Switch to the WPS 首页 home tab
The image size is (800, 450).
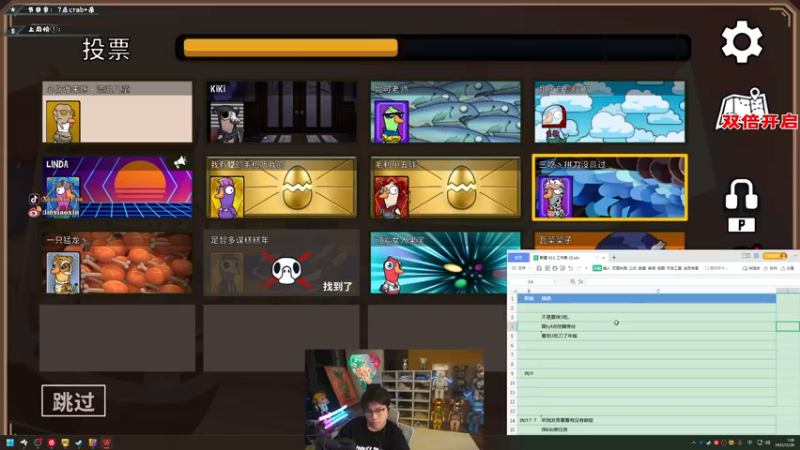coord(518,258)
